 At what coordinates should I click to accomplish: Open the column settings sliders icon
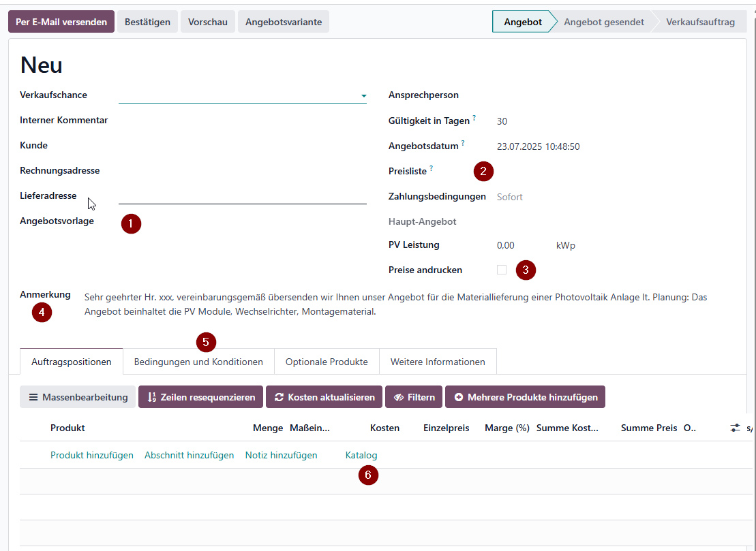click(735, 428)
